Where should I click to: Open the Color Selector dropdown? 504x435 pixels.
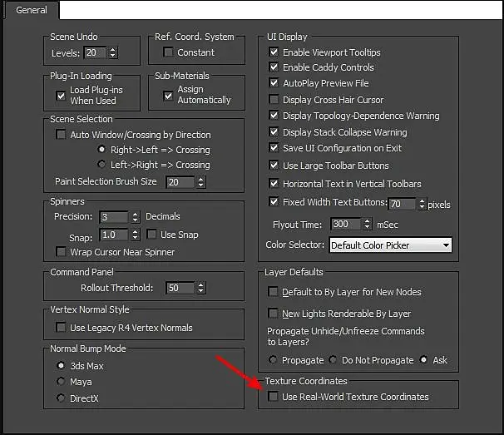click(x=391, y=245)
